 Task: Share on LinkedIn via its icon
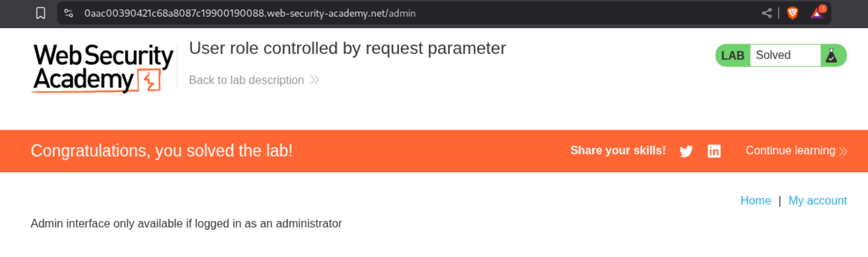[714, 151]
